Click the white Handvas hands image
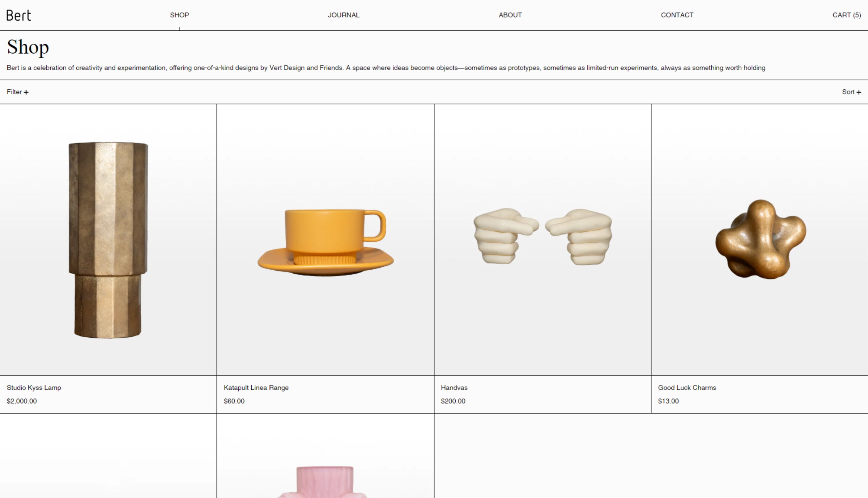Screen dimensions: 868x498 coord(542,236)
